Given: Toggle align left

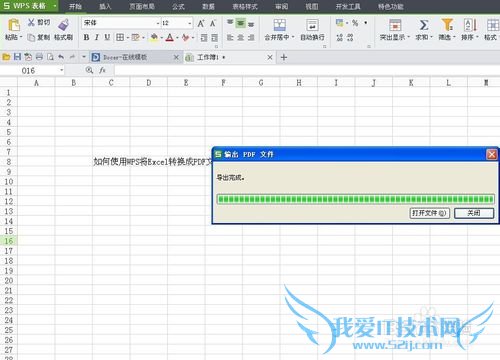Looking at the screenshot, I should click(230, 37).
